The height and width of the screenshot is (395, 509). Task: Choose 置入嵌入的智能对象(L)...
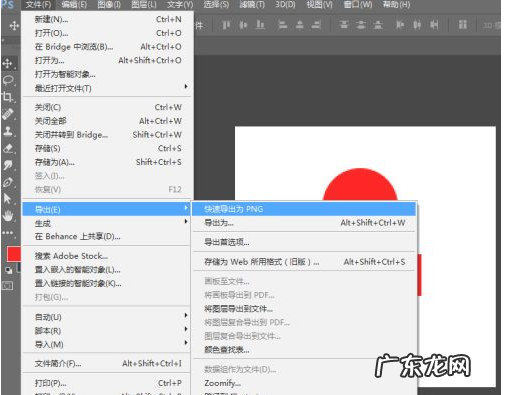(106, 270)
